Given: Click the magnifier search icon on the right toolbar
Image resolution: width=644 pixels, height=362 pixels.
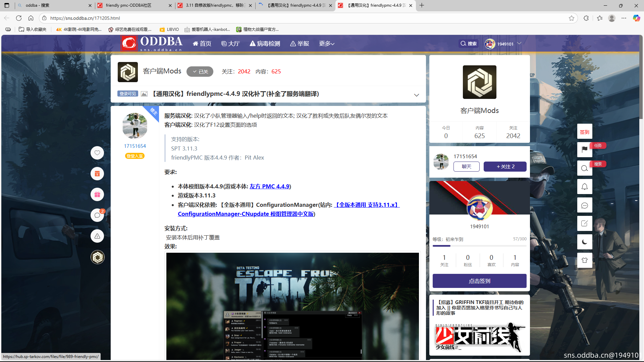Looking at the screenshot, I should [585, 168].
